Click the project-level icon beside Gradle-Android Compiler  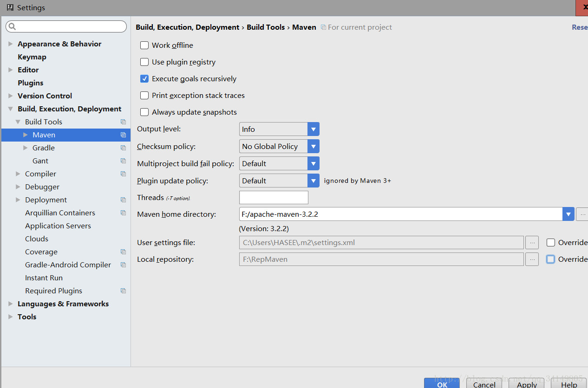pos(123,265)
